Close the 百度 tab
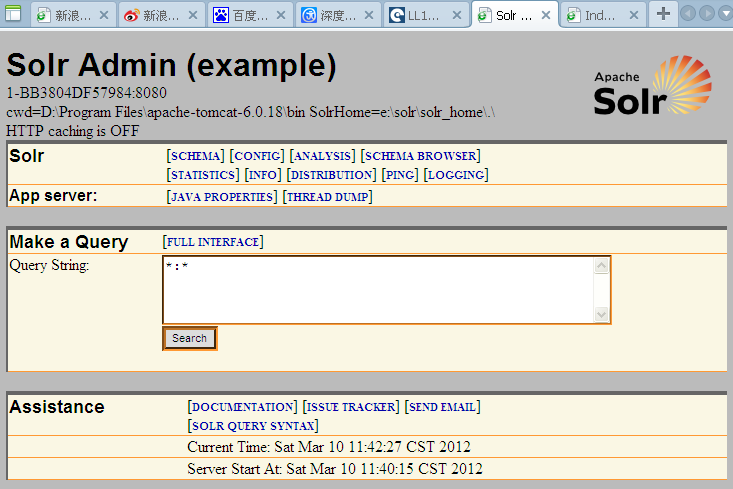This screenshot has width=733, height=489. click(x=281, y=15)
